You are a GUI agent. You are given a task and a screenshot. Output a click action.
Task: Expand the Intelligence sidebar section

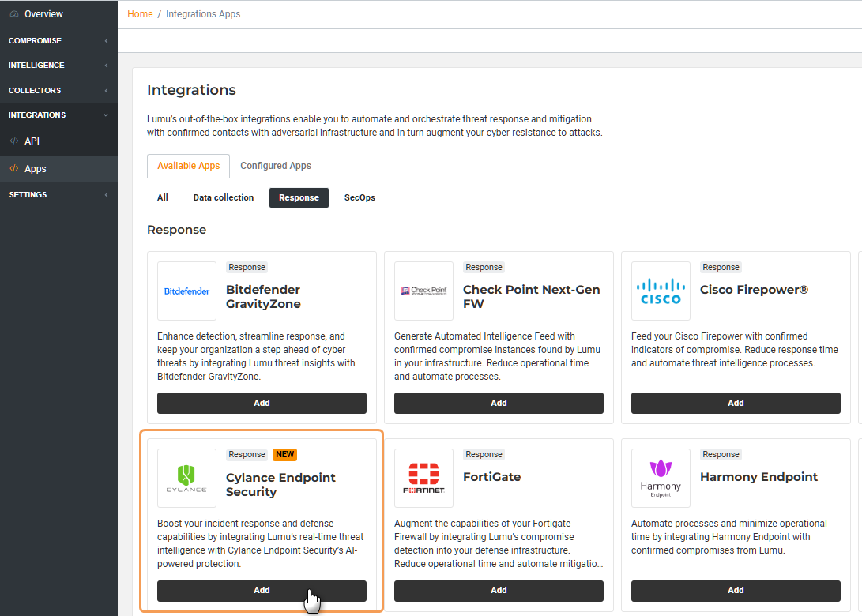[58, 66]
